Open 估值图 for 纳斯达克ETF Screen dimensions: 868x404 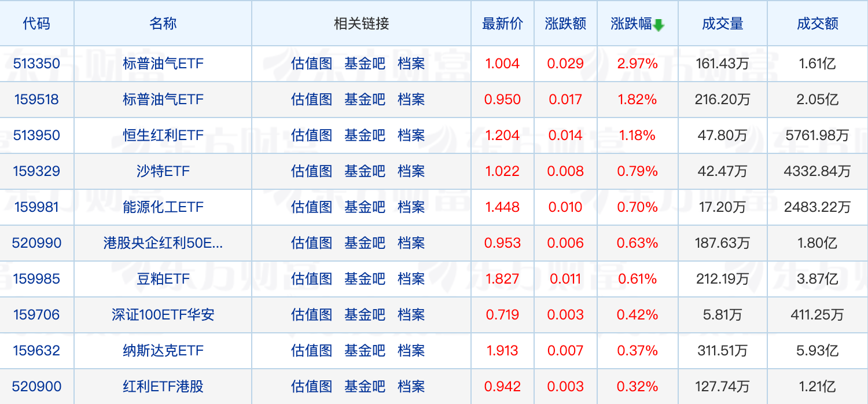click(312, 351)
